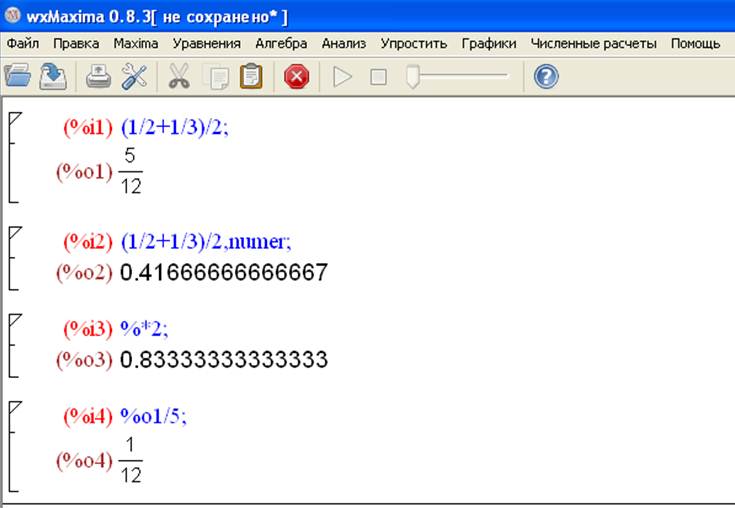Click the Paste clipboard icon

[251, 76]
